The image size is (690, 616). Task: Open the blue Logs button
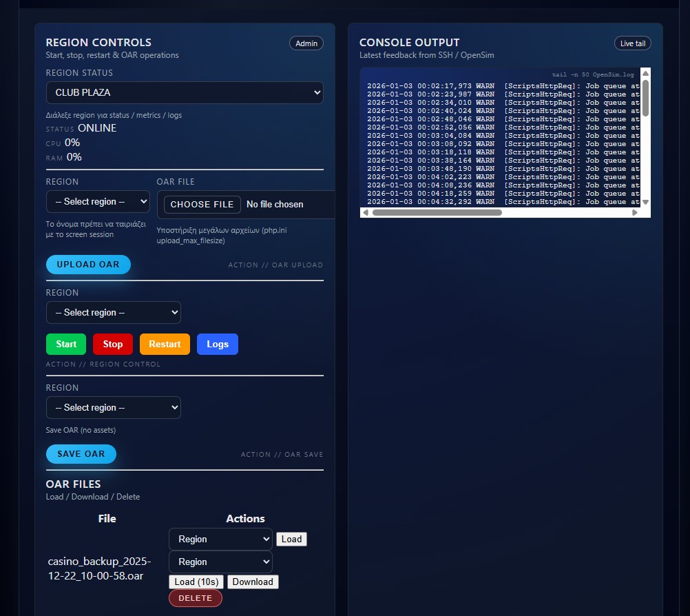218,344
